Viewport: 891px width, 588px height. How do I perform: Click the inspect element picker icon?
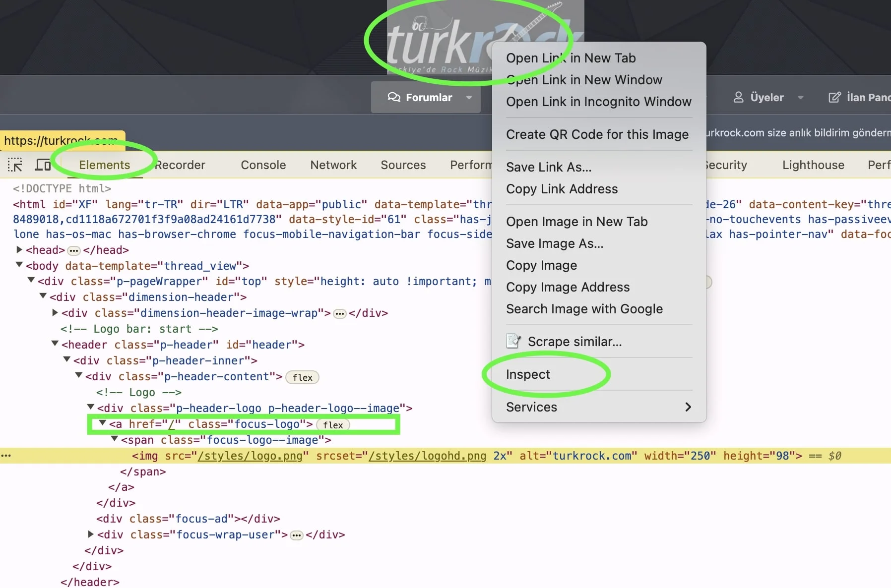click(x=15, y=165)
